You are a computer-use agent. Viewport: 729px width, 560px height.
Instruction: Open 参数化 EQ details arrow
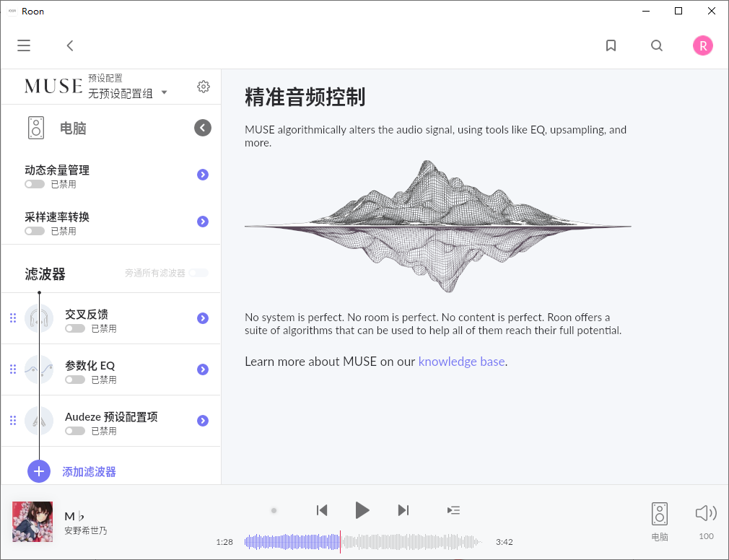(x=203, y=369)
